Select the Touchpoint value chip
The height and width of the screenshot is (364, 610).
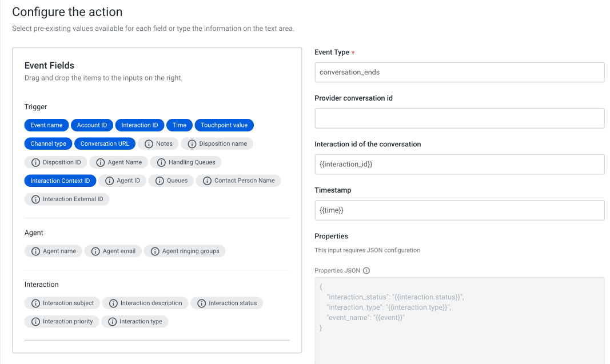[x=223, y=125]
